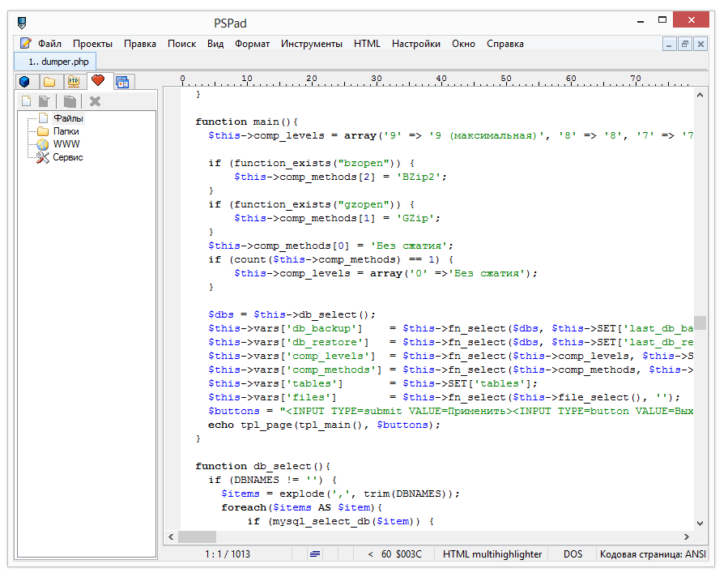Open the Project tab with blue cube icon
728x577 pixels.
coord(25,81)
